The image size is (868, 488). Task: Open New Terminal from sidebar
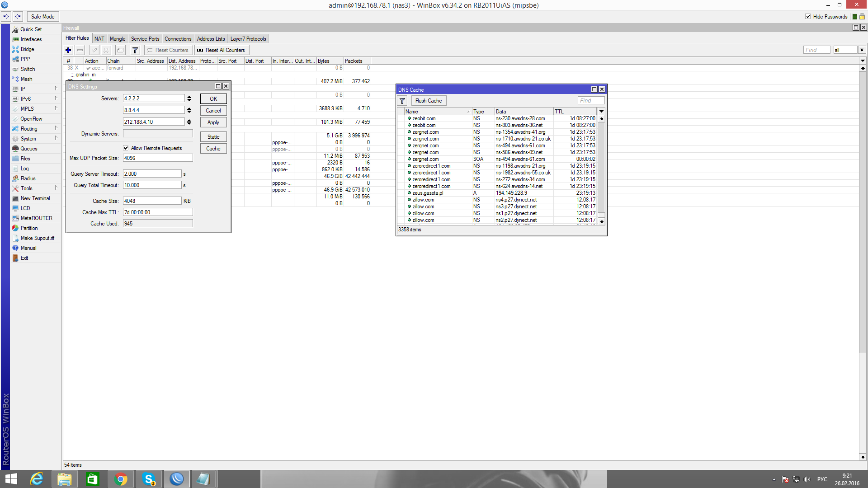(x=35, y=198)
